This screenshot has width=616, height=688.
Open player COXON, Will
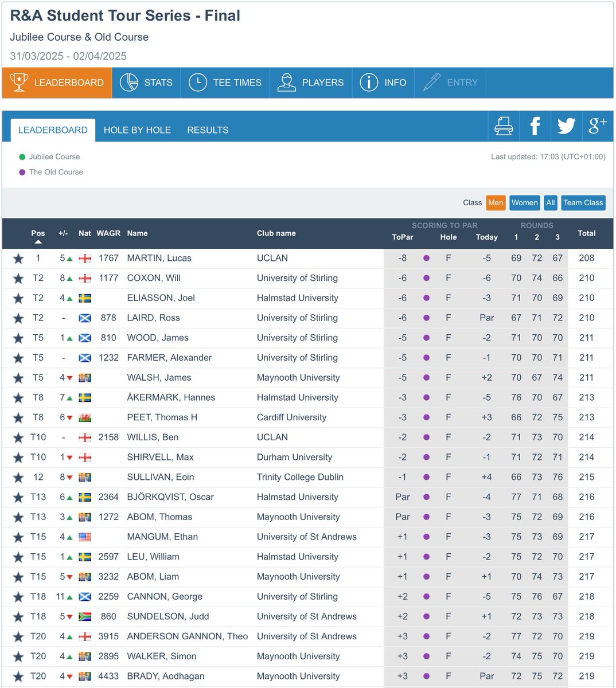point(154,278)
